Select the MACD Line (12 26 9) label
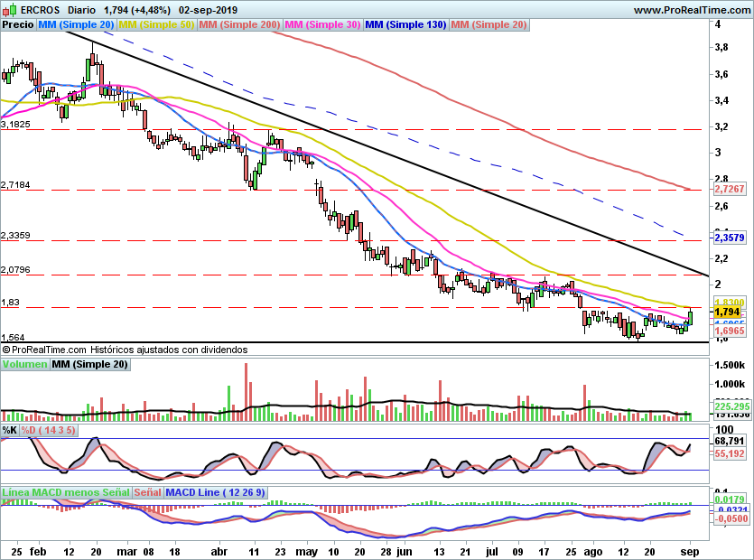754x560 pixels. pyautogui.click(x=215, y=492)
